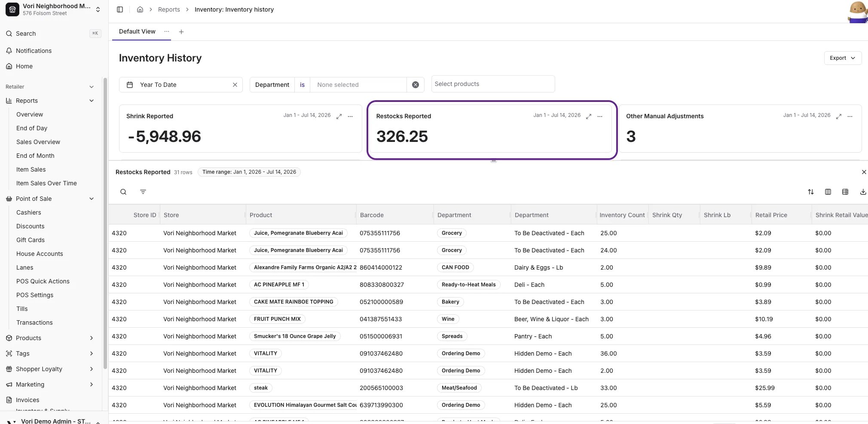This screenshot has width=868, height=424.
Task: Close the Restocks Reported detail panel
Action: point(864,172)
